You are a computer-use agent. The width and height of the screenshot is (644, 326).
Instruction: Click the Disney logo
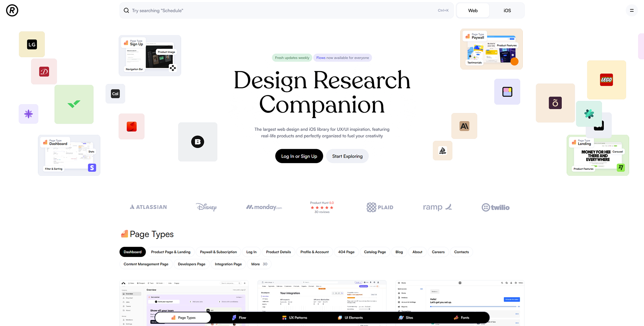206,207
